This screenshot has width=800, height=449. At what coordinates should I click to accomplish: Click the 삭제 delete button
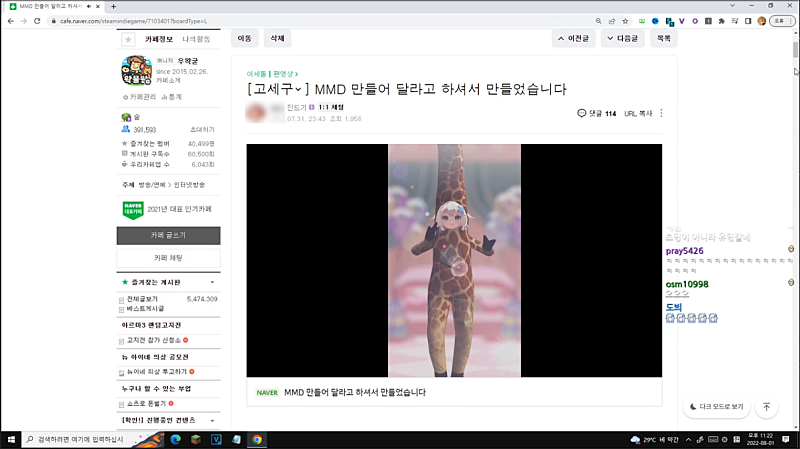tap(277, 38)
